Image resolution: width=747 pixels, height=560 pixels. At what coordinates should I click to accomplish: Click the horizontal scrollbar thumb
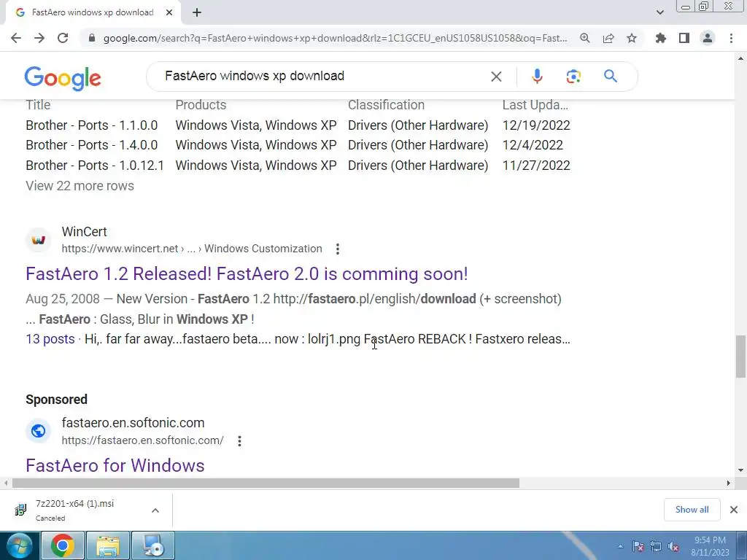click(x=266, y=483)
